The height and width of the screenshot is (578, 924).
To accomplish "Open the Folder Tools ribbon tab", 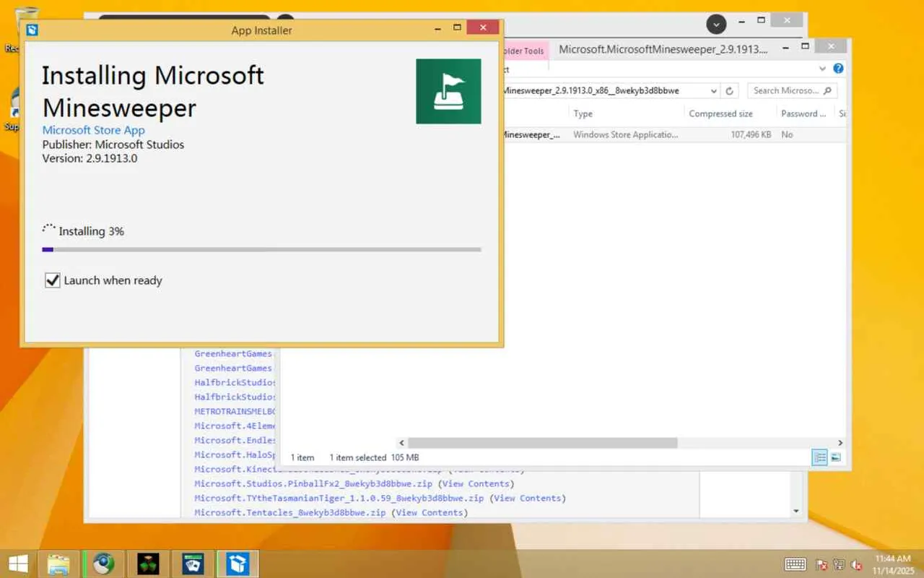I will [x=524, y=51].
